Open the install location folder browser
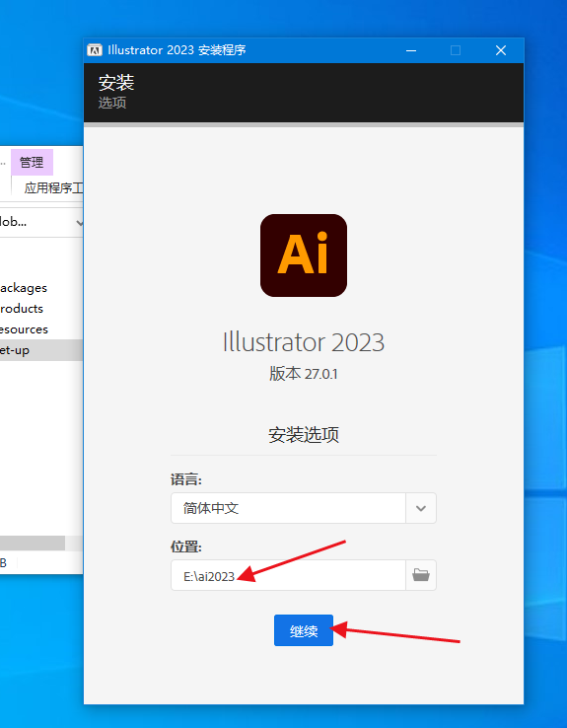567x728 pixels. (x=421, y=575)
